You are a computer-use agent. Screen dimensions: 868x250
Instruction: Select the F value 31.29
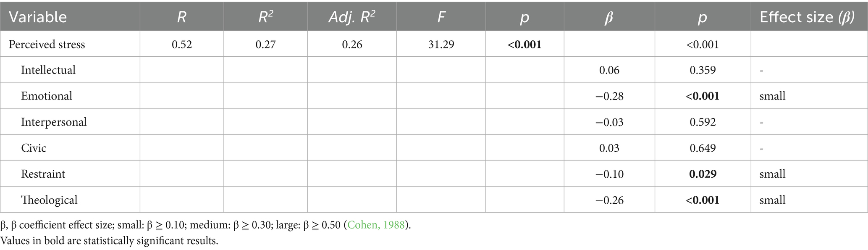[x=441, y=44]
